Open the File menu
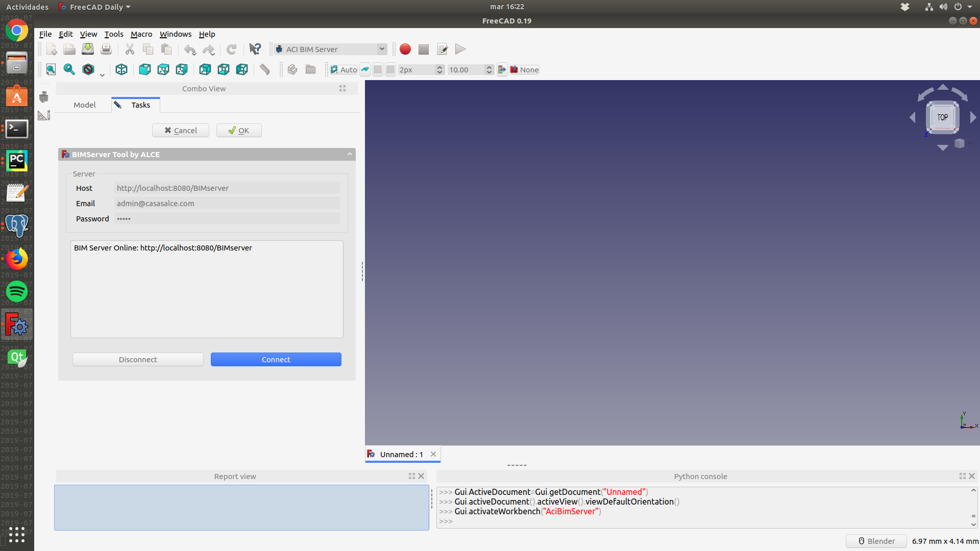This screenshot has height=551, width=980. [x=45, y=34]
